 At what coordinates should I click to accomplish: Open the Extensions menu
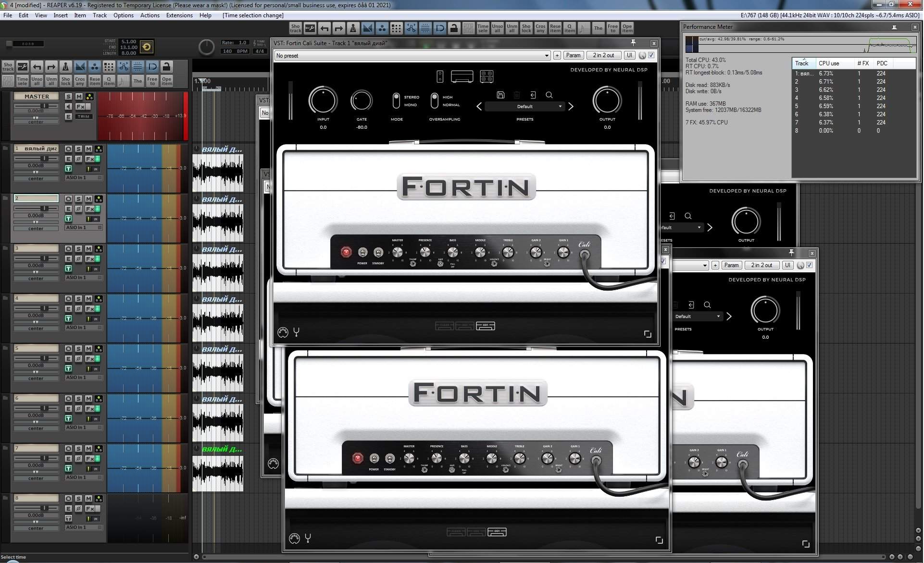179,15
